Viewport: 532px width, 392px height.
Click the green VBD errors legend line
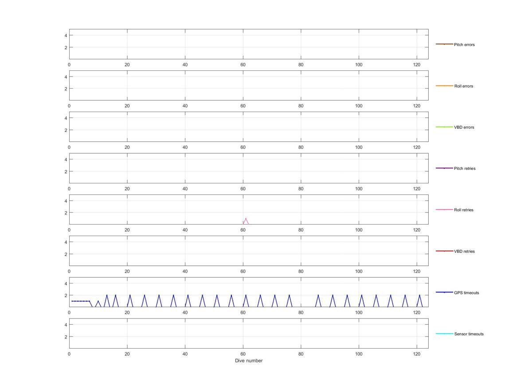click(x=444, y=127)
